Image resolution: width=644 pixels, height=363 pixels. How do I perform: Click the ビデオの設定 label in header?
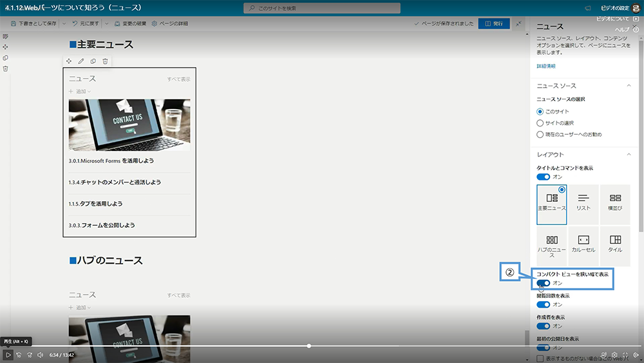click(615, 8)
